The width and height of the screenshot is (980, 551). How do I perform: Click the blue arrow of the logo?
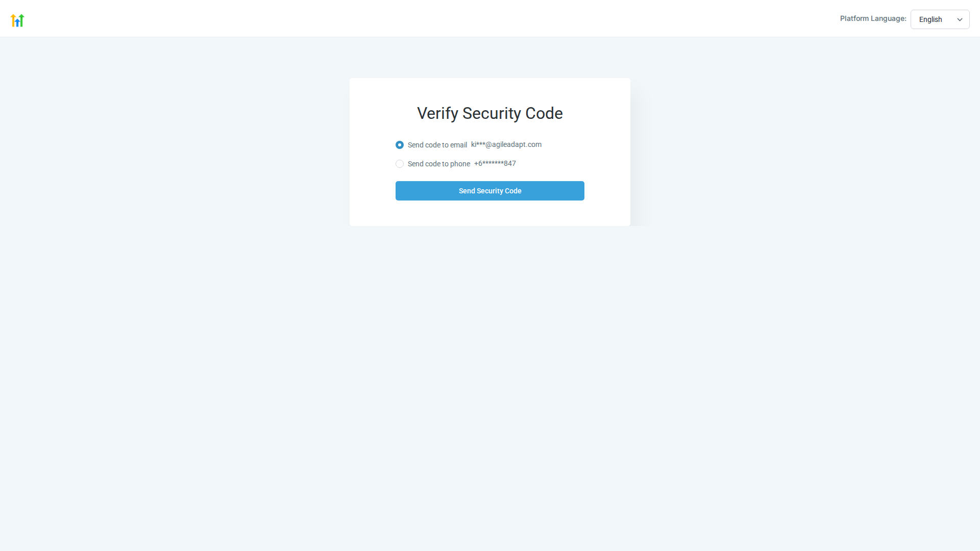[x=17, y=23]
